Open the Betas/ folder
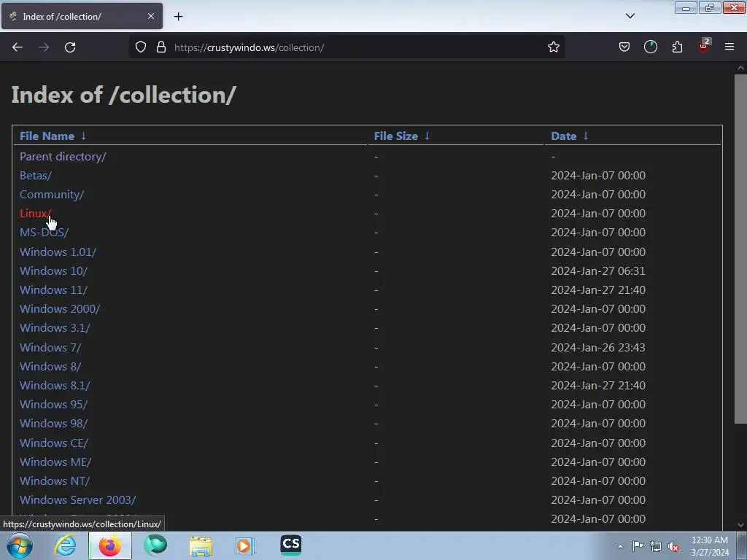747x560 pixels. (x=36, y=175)
